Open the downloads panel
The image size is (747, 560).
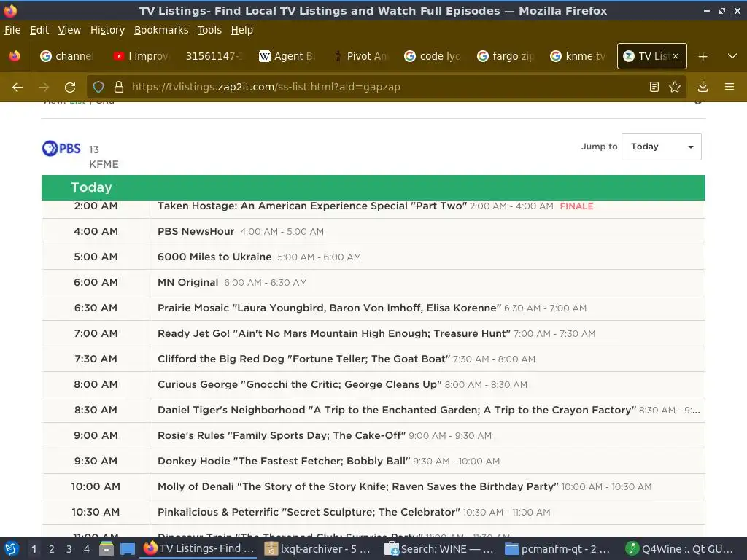[703, 87]
